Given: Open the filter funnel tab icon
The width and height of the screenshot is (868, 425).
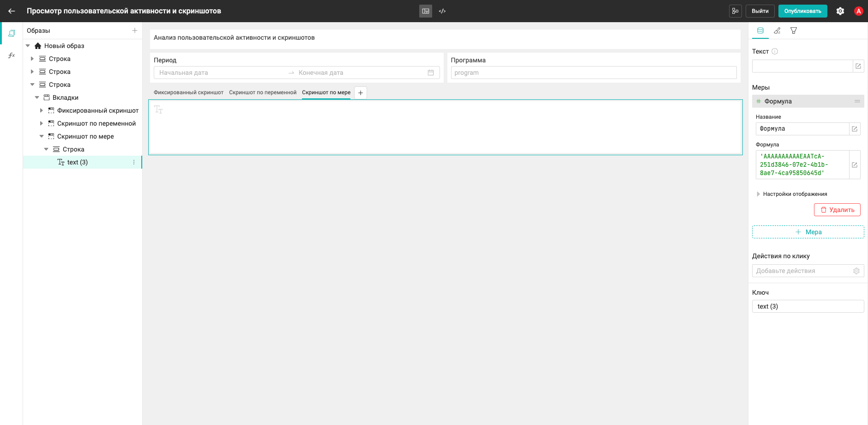Looking at the screenshot, I should coord(794,30).
